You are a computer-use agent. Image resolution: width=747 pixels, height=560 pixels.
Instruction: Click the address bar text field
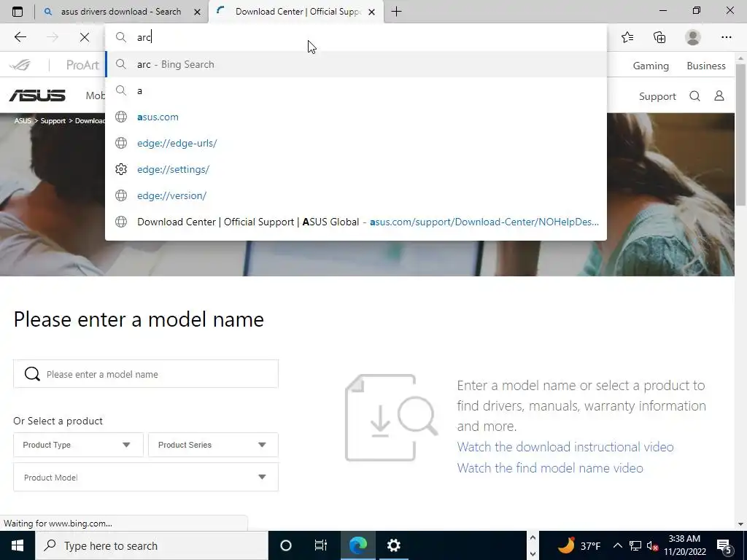coord(356,37)
